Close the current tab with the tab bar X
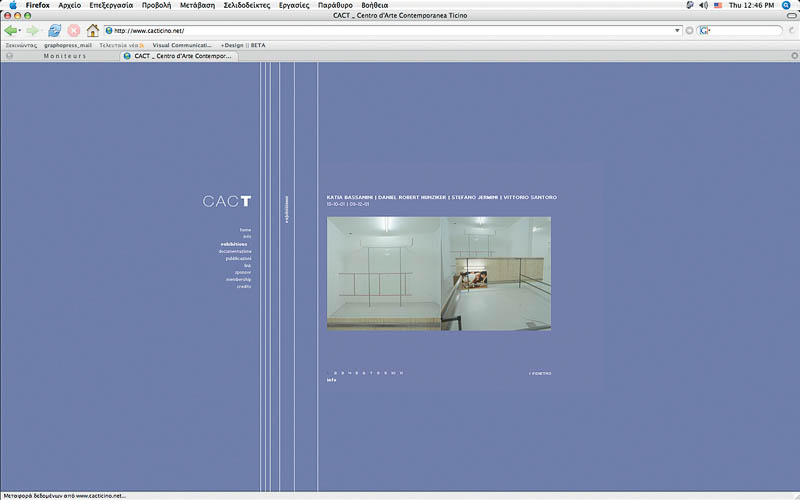800x500 pixels. click(x=794, y=56)
